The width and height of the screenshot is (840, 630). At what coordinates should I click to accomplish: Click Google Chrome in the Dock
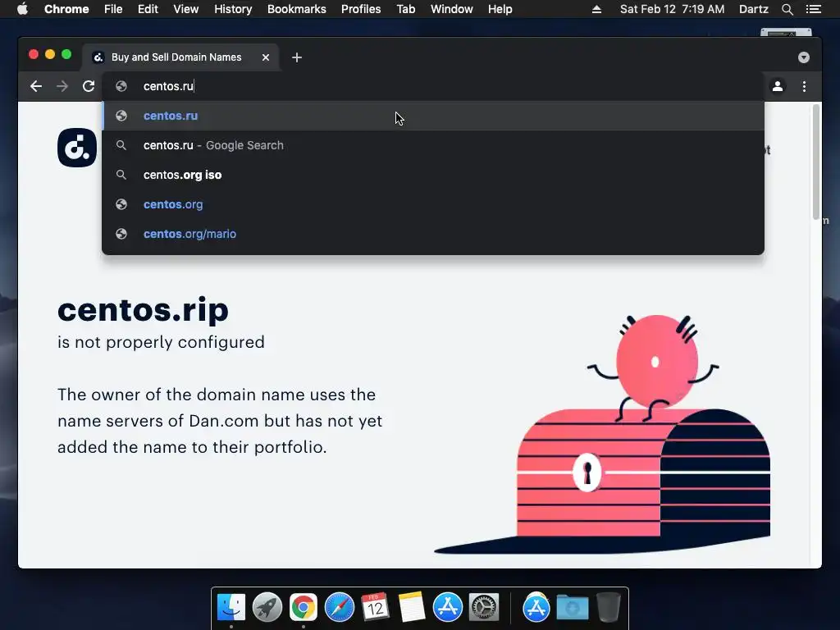304,607
